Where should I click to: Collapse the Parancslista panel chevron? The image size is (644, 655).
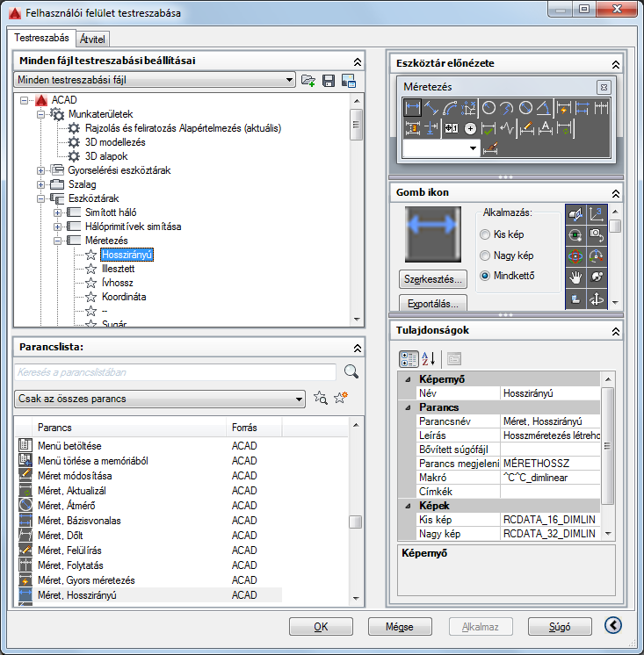coord(358,348)
